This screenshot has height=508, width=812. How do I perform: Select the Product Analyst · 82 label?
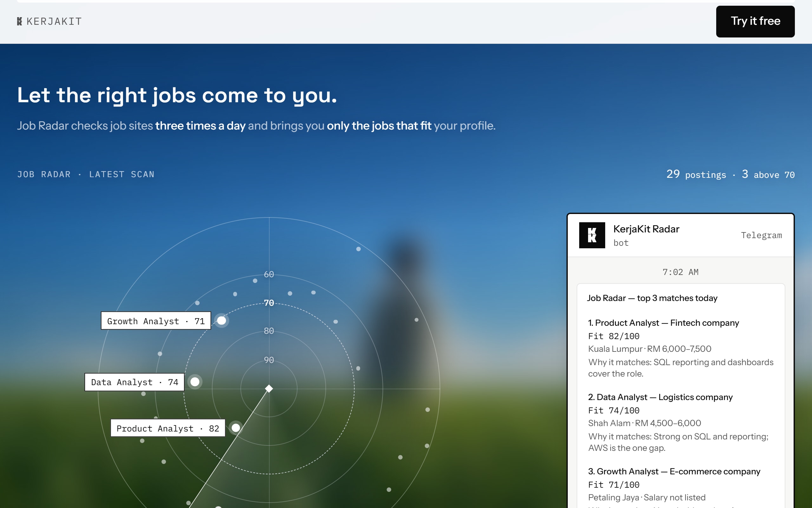tap(168, 428)
